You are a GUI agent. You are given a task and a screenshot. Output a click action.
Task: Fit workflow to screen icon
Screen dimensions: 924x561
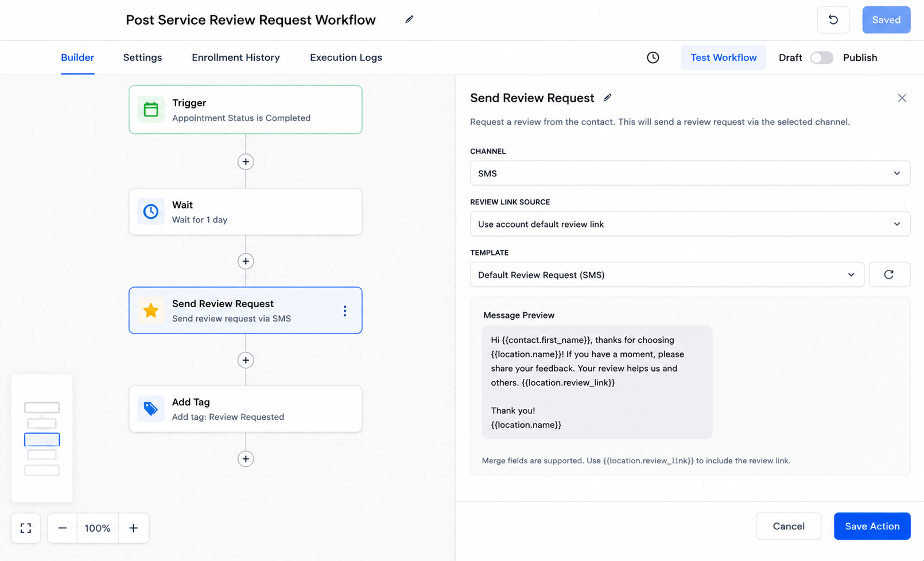pos(26,528)
